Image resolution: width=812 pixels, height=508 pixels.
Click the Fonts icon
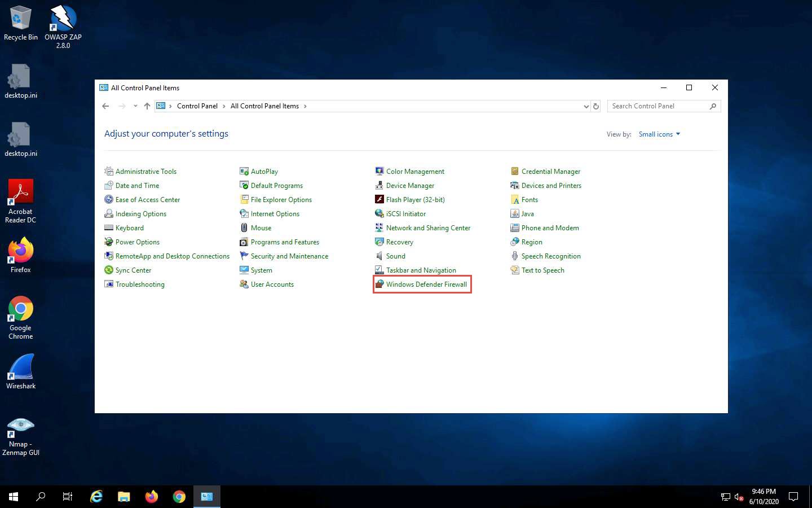[515, 199]
